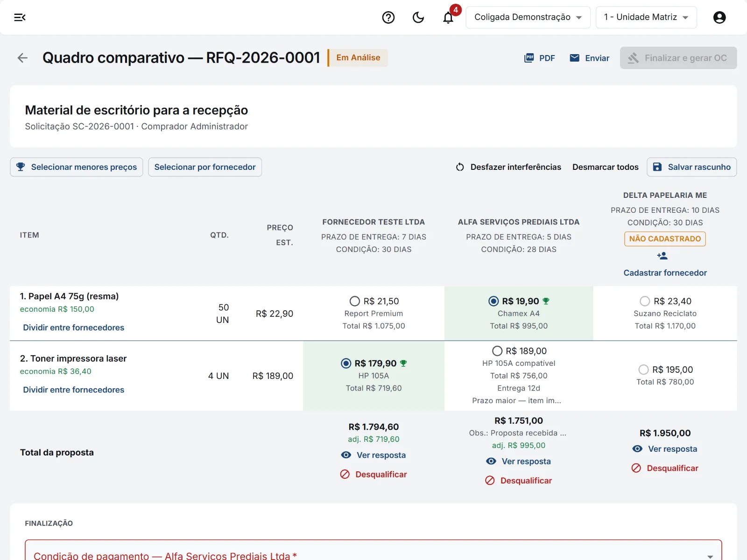Click Selecionar por fornecedor
747x560 pixels.
click(205, 167)
